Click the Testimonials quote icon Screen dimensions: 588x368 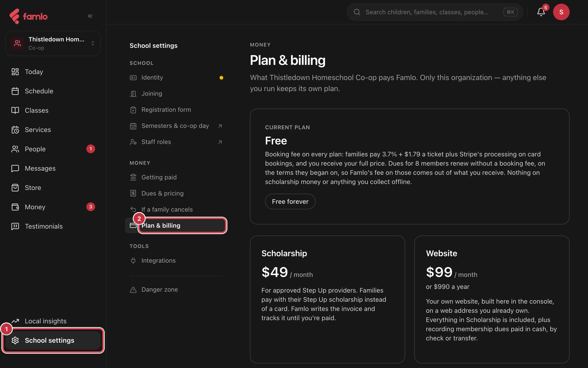click(15, 226)
